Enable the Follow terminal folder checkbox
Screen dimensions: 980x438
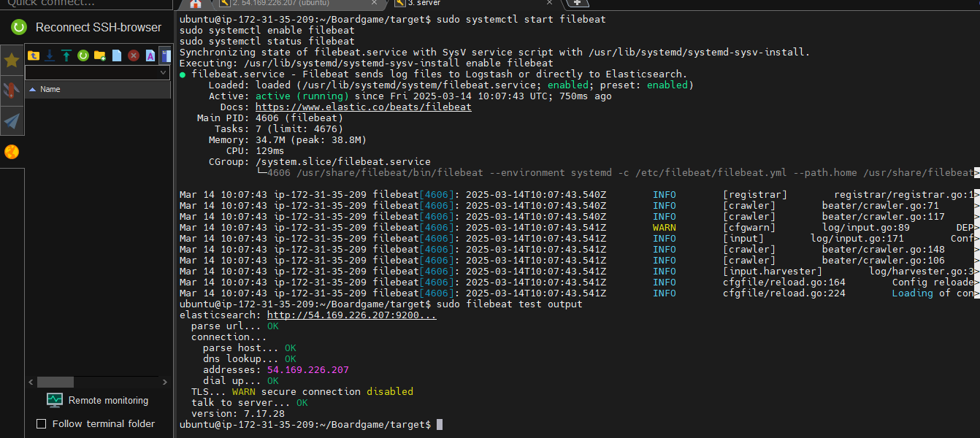click(42, 424)
